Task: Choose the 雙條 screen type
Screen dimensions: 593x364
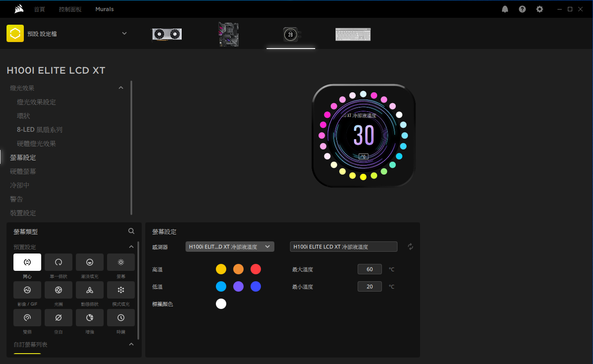Action: coord(27,318)
